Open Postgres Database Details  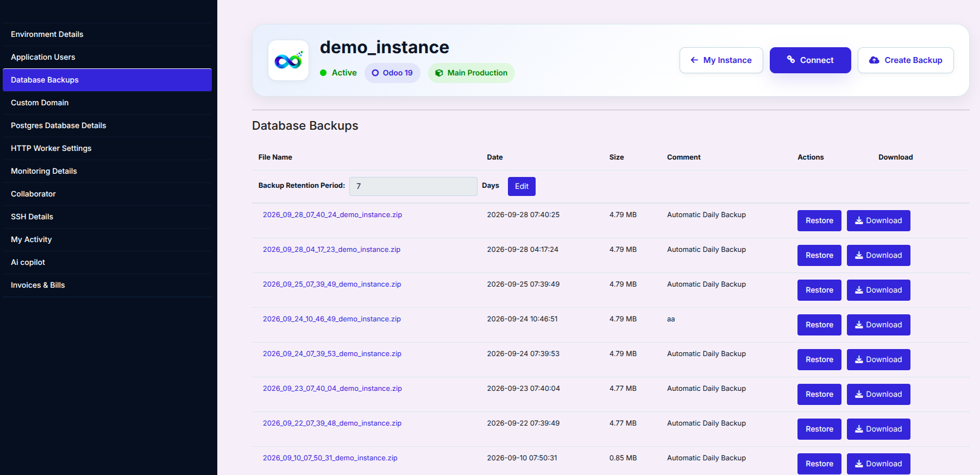(x=107, y=125)
